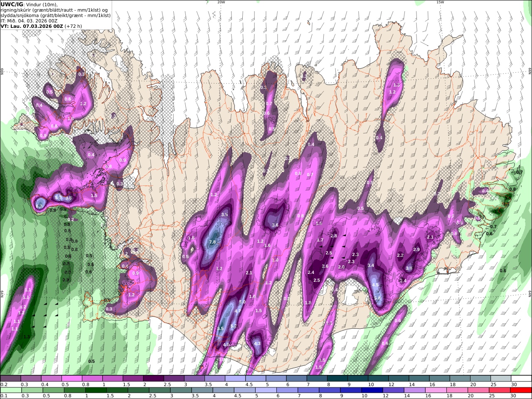Click the UWC/IG title text
Image resolution: width=532 pixels, height=399 pixels.
point(12,4)
